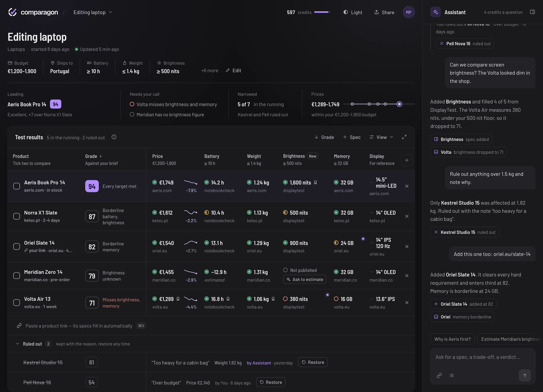This screenshot has width=543, height=392.
Task: Switch to the Light theme
Action: (x=353, y=12)
